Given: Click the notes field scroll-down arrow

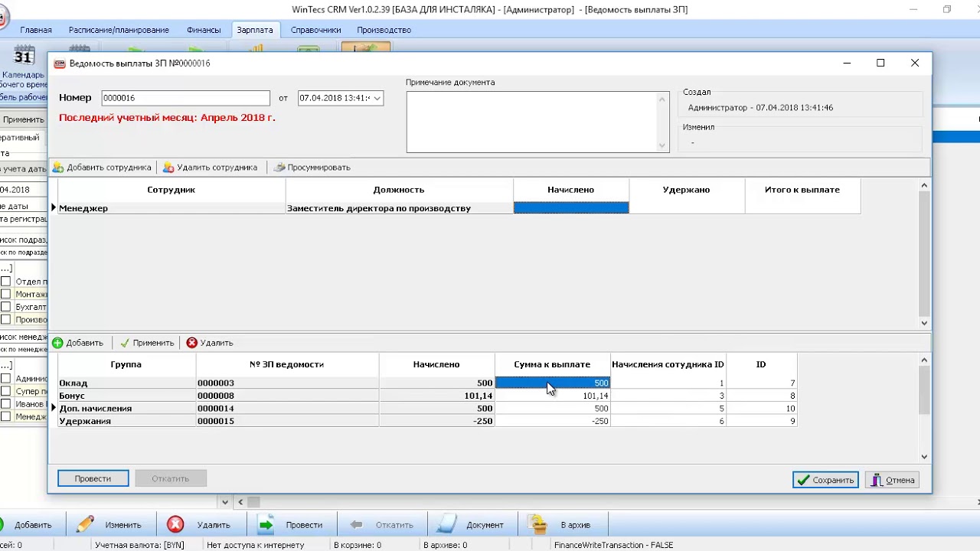Looking at the screenshot, I should 662,145.
